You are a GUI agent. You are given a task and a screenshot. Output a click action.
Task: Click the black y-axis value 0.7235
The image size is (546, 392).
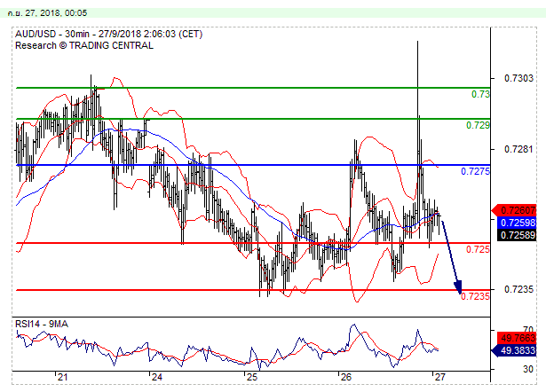point(518,289)
